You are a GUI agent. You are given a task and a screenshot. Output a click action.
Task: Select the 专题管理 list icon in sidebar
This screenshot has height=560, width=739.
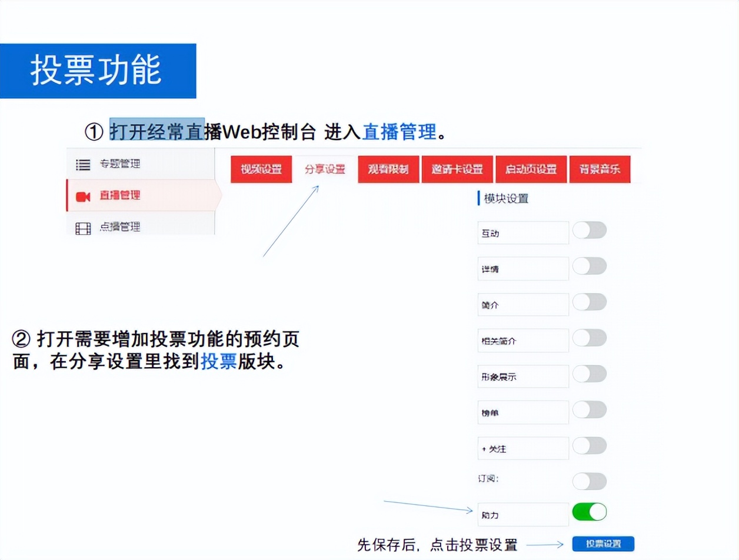(x=83, y=165)
